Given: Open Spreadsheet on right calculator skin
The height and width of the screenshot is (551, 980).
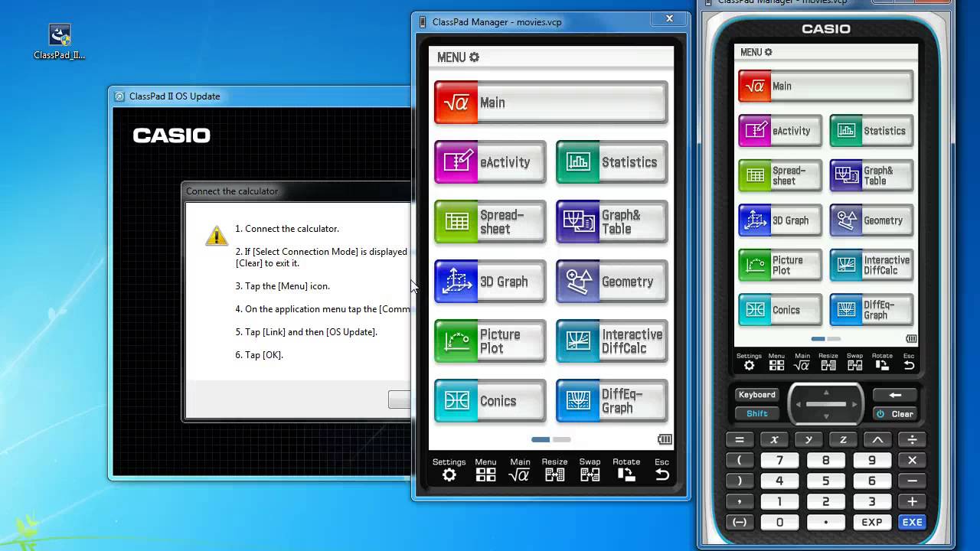Looking at the screenshot, I should [780, 176].
